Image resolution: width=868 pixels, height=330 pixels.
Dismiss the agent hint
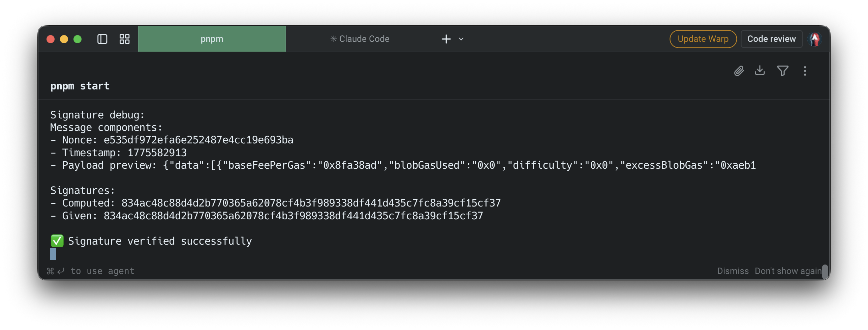point(733,271)
